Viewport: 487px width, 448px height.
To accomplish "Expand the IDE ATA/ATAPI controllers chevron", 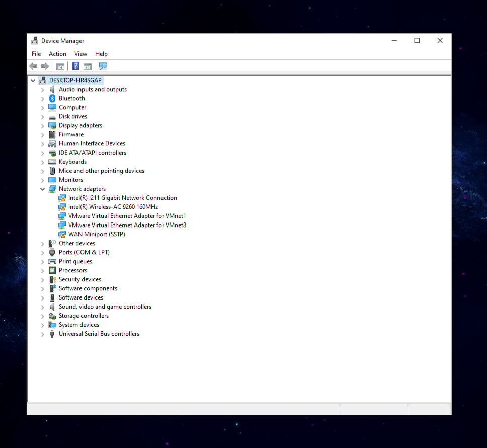I will pyautogui.click(x=43, y=153).
